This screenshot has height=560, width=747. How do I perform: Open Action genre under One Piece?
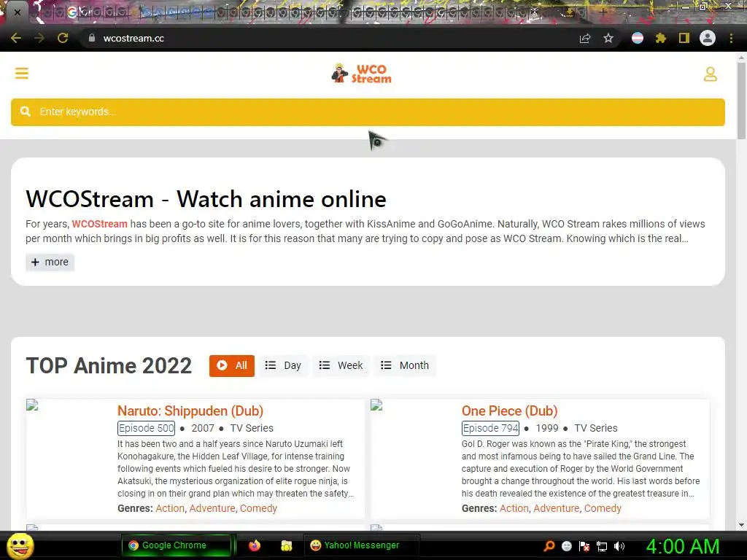[514, 508]
